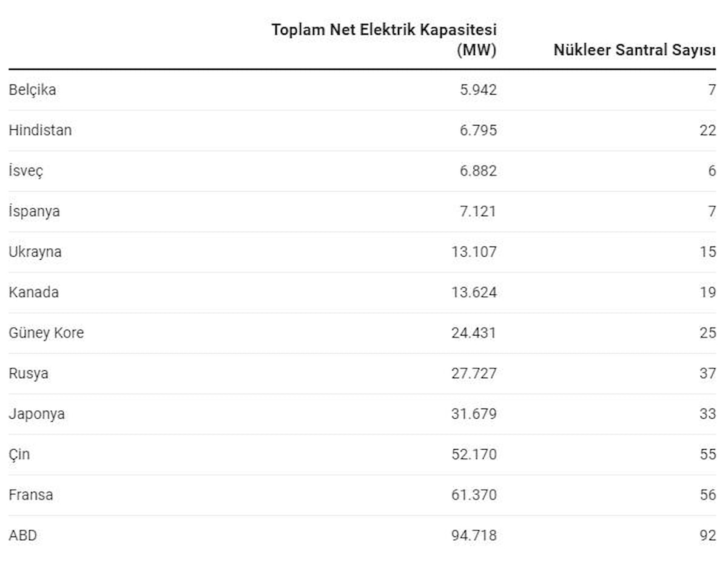The width and height of the screenshot is (728, 565).
Task: Click the Nükleer Santral Sayısı column header
Action: (634, 50)
